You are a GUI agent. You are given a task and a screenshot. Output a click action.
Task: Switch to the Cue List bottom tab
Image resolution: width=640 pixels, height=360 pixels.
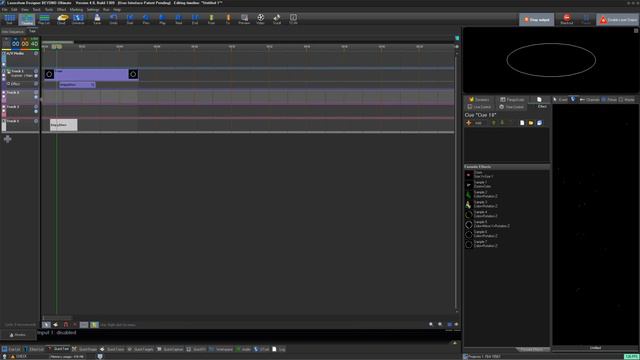point(11,349)
